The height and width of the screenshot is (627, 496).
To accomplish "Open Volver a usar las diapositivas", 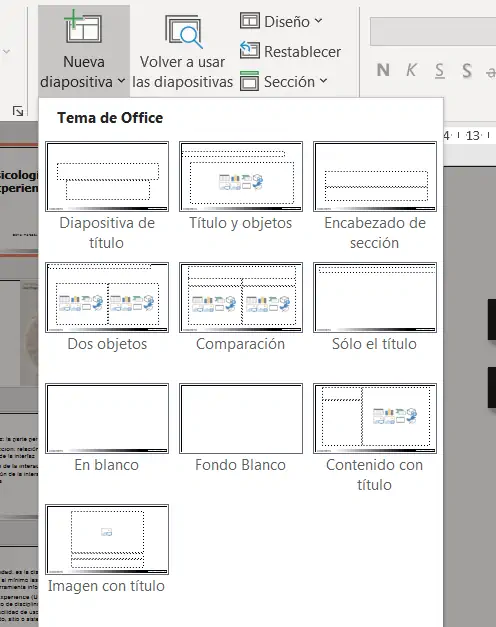I will (182, 52).
